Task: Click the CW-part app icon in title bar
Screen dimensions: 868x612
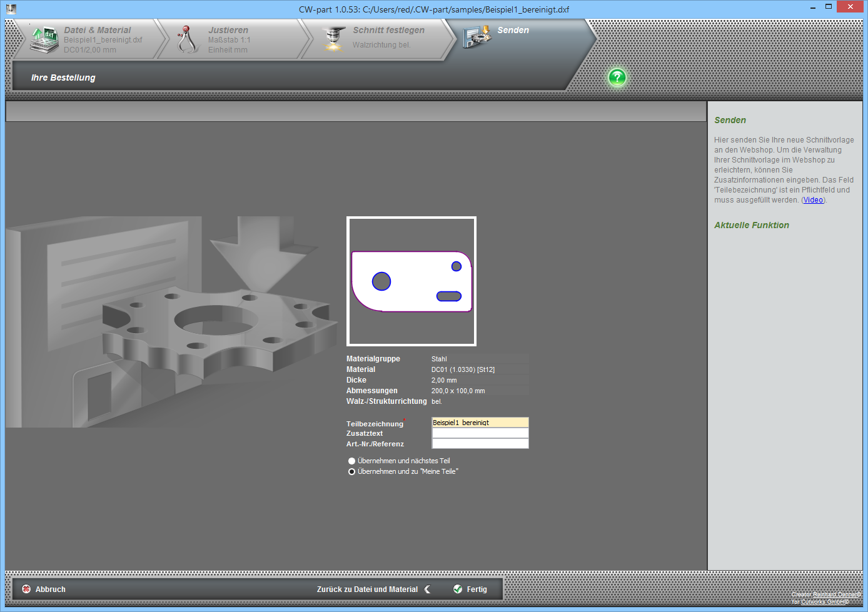Action: point(11,9)
